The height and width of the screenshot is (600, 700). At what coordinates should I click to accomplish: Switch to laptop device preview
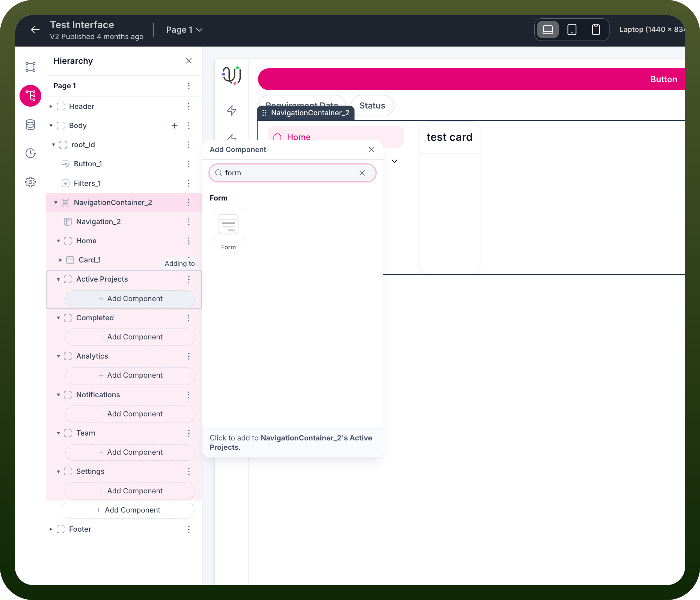(548, 30)
